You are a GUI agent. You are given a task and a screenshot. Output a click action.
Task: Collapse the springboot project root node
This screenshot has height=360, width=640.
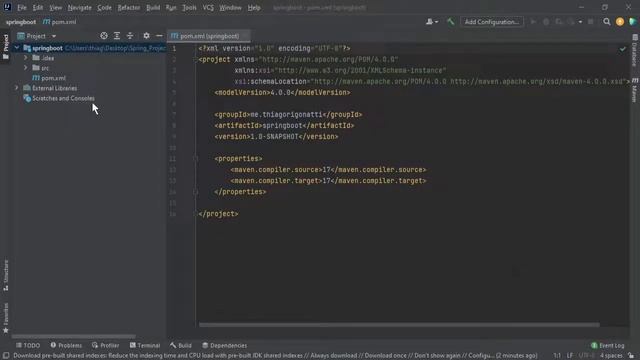pyautogui.click(x=17, y=48)
